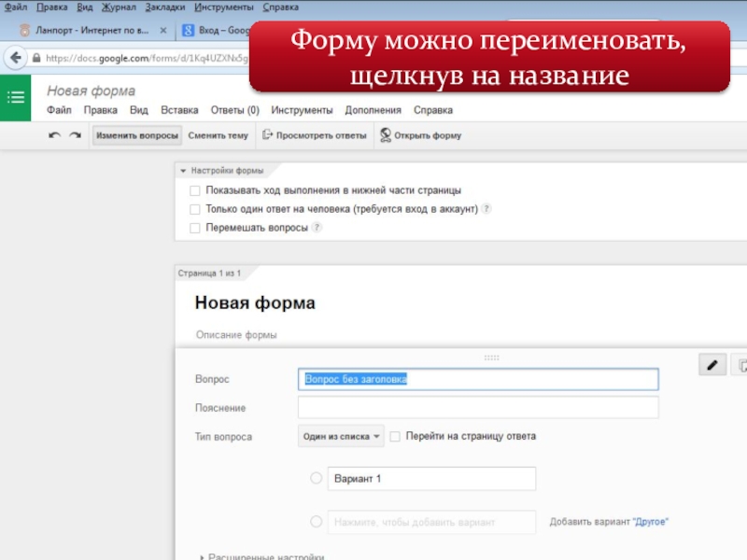
Task: Click the green Google Forms home icon
Action: coord(15,99)
